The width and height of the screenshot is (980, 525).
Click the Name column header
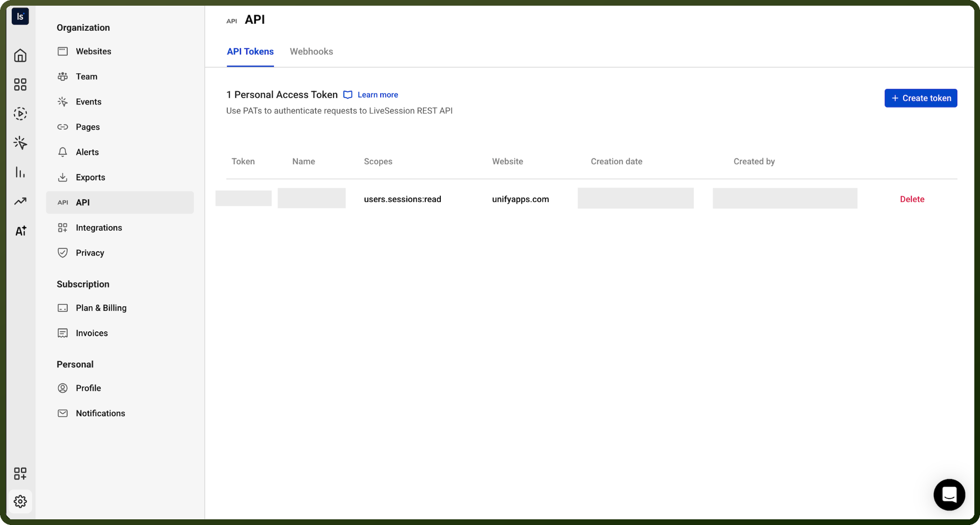point(303,161)
